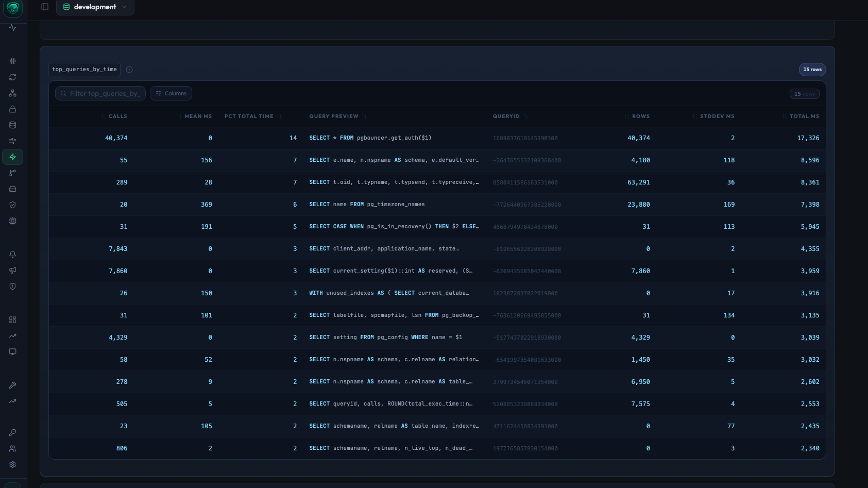This screenshot has width=868, height=488.
Task: Click the Filter top_queries_by_ search field
Action: coord(100,93)
